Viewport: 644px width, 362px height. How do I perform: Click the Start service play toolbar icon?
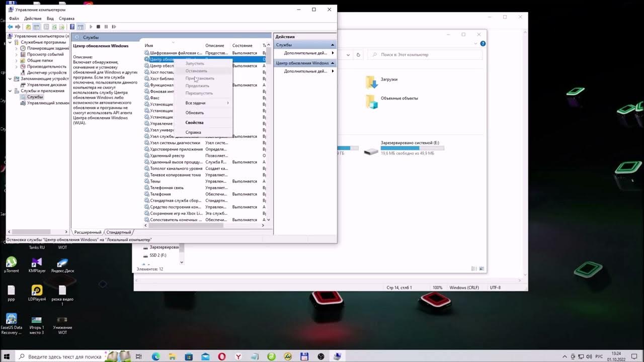pyautogui.click(x=91, y=27)
